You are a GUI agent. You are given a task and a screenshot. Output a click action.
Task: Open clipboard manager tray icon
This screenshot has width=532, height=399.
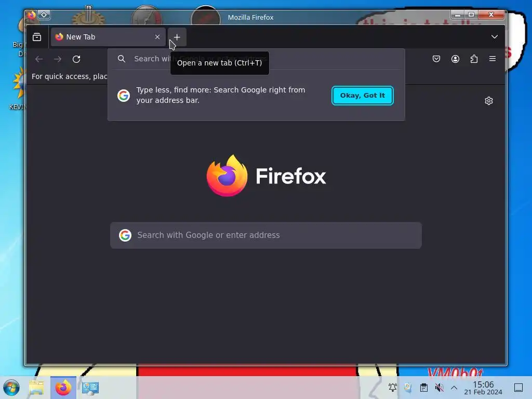point(424,387)
